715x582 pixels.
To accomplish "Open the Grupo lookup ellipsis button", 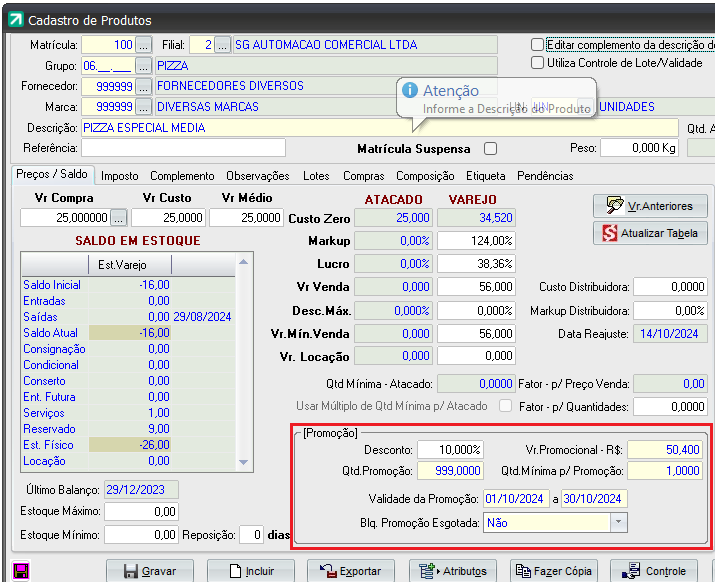I will pos(144,66).
